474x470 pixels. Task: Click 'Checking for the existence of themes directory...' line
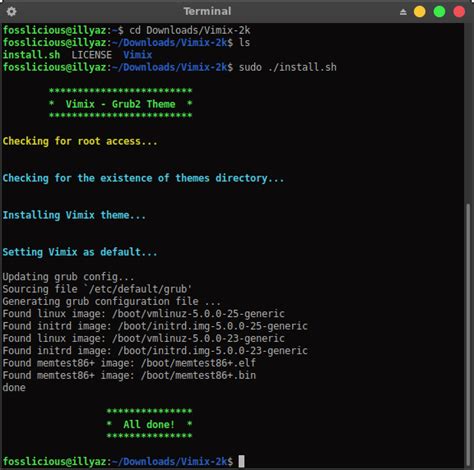[143, 178]
